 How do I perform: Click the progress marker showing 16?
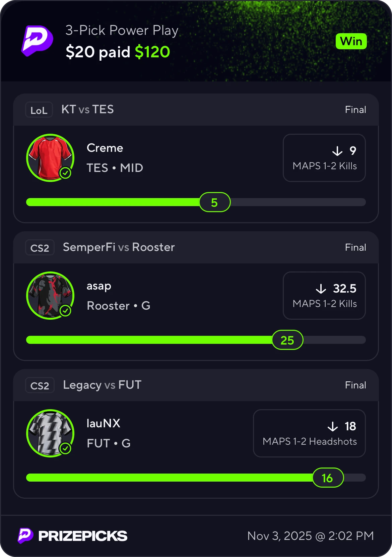point(328,478)
